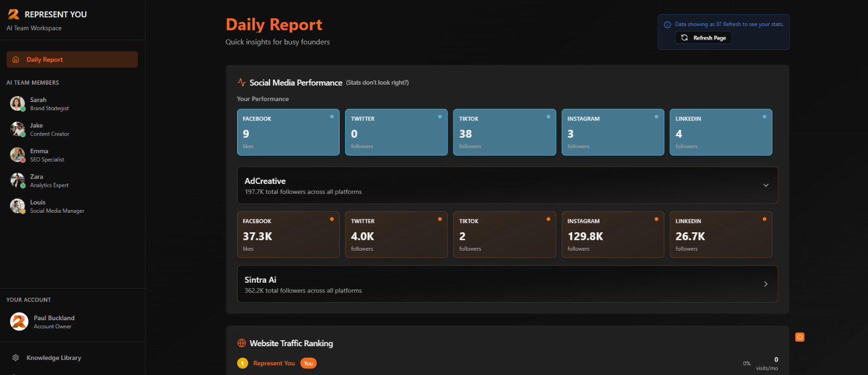Click the info icon in refresh notice
This screenshot has height=375, width=868.
pyautogui.click(x=667, y=24)
